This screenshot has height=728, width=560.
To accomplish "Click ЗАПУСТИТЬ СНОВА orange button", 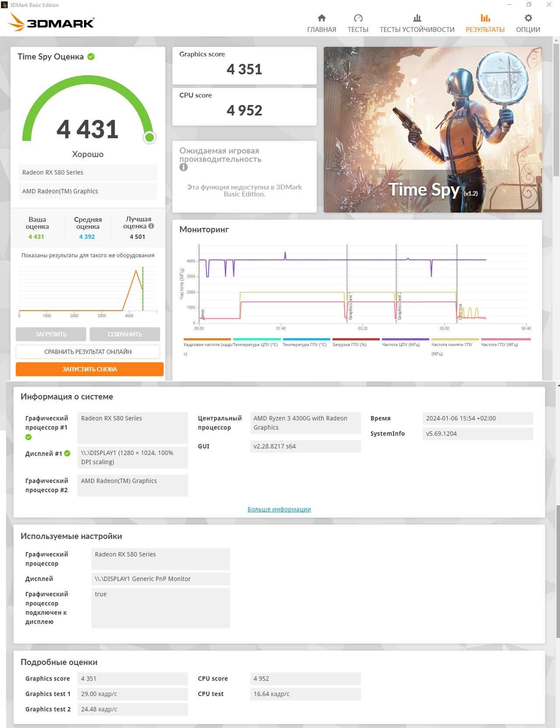I will click(x=90, y=369).
